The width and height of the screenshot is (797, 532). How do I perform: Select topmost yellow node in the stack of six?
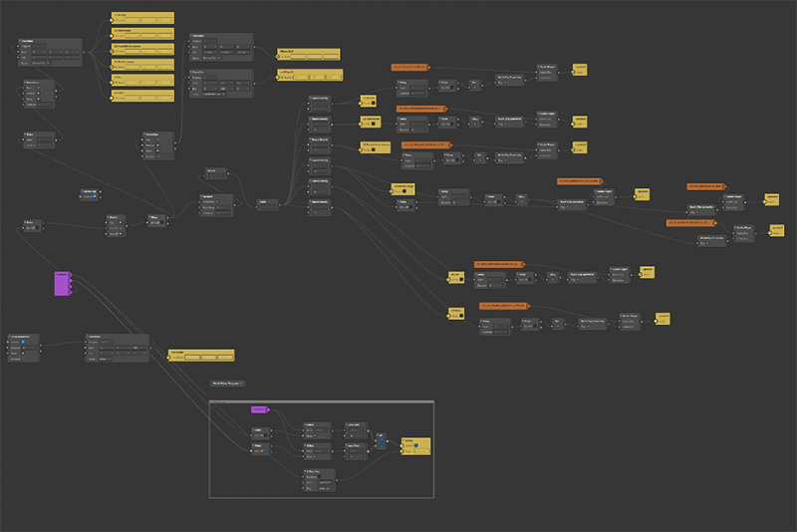(x=142, y=18)
